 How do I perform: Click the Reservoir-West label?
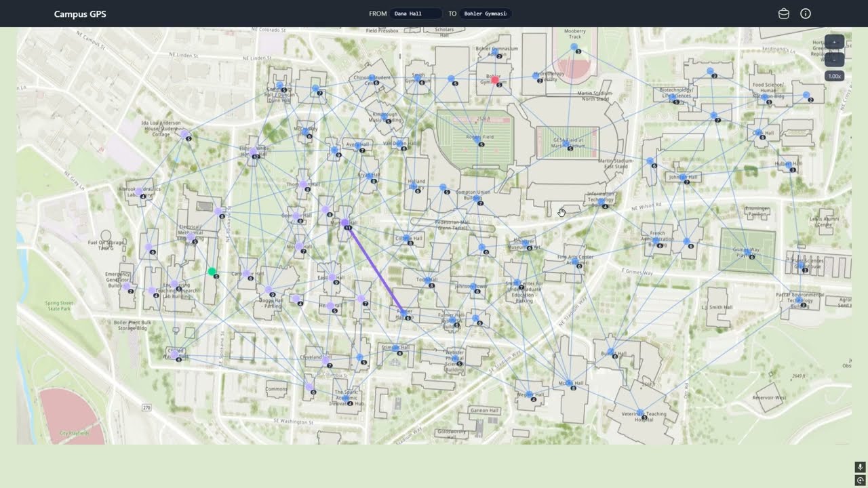point(770,398)
